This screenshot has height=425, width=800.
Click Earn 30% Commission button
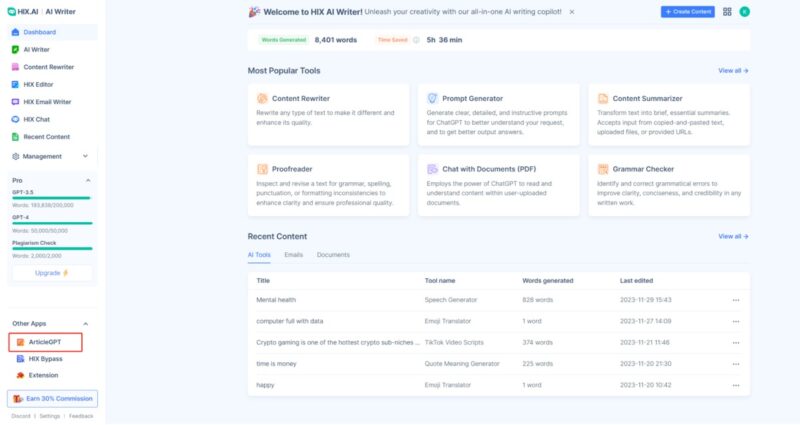pyautogui.click(x=53, y=398)
